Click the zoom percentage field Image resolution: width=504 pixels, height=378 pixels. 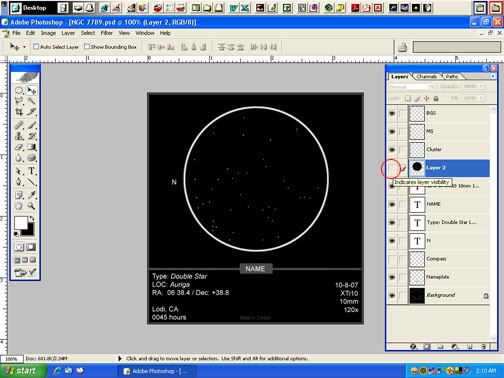click(x=12, y=359)
